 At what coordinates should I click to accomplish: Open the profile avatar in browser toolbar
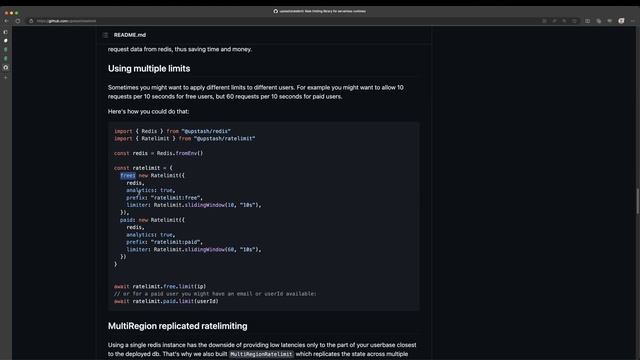[621, 21]
